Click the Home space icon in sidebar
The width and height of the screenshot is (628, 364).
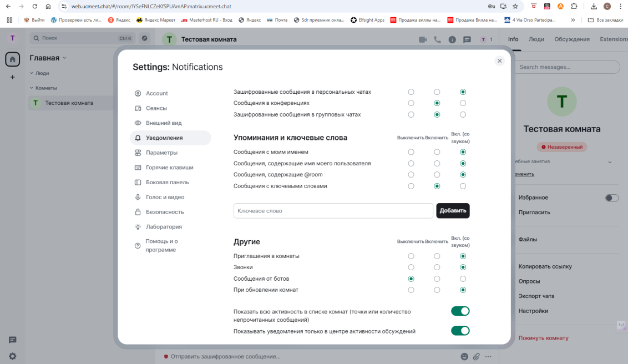13,59
